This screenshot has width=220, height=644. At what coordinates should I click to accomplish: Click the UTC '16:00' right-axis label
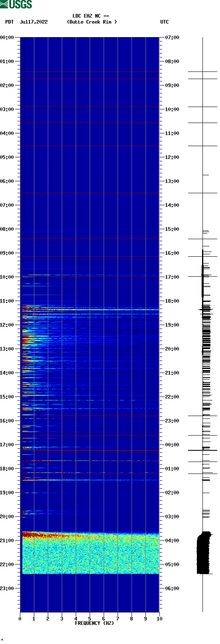click(x=172, y=253)
